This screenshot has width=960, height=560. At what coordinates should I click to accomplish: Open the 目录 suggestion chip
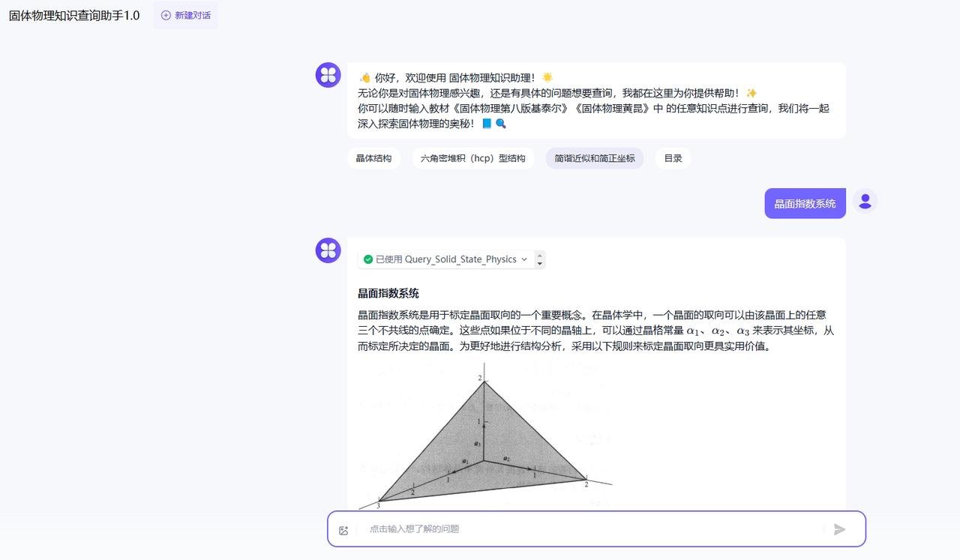coord(673,158)
